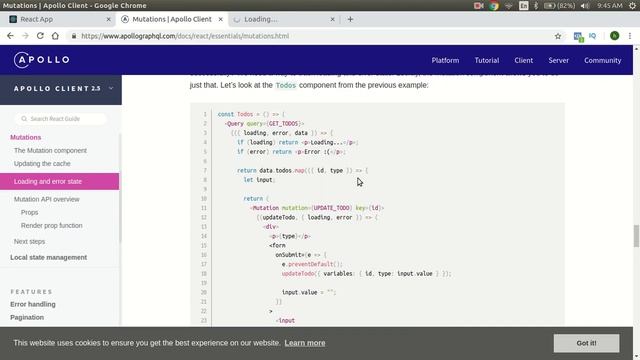640x360 pixels.
Task: Click the page vertical scrollbar thumb
Action: click(636, 236)
